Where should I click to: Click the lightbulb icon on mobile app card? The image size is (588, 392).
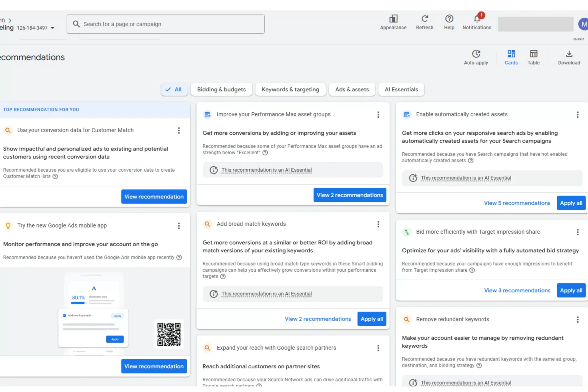click(8, 226)
